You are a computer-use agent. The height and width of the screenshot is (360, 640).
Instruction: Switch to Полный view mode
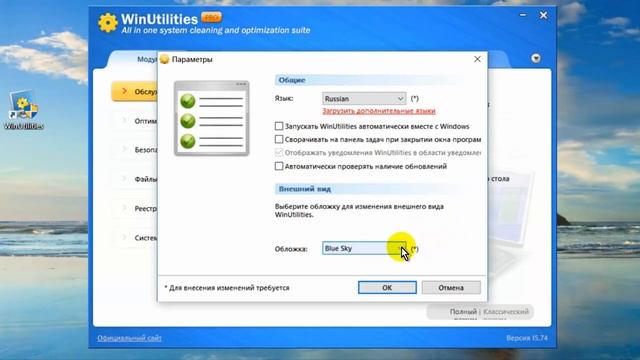click(463, 311)
